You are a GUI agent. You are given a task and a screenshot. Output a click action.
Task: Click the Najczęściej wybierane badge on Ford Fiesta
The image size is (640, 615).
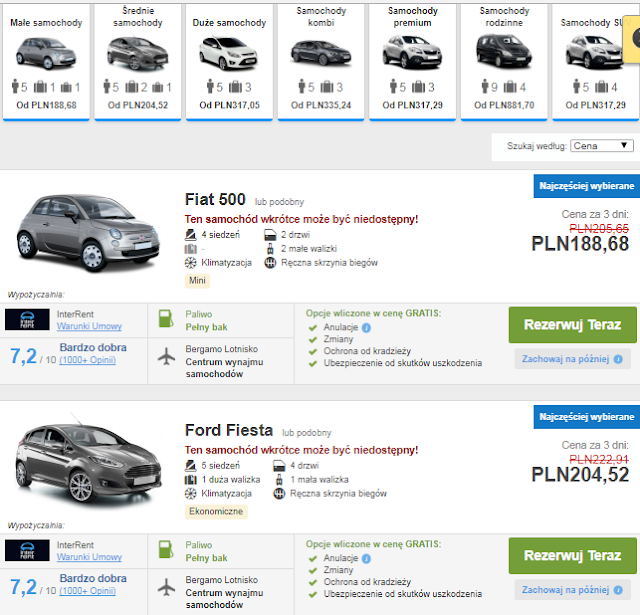coord(587,417)
